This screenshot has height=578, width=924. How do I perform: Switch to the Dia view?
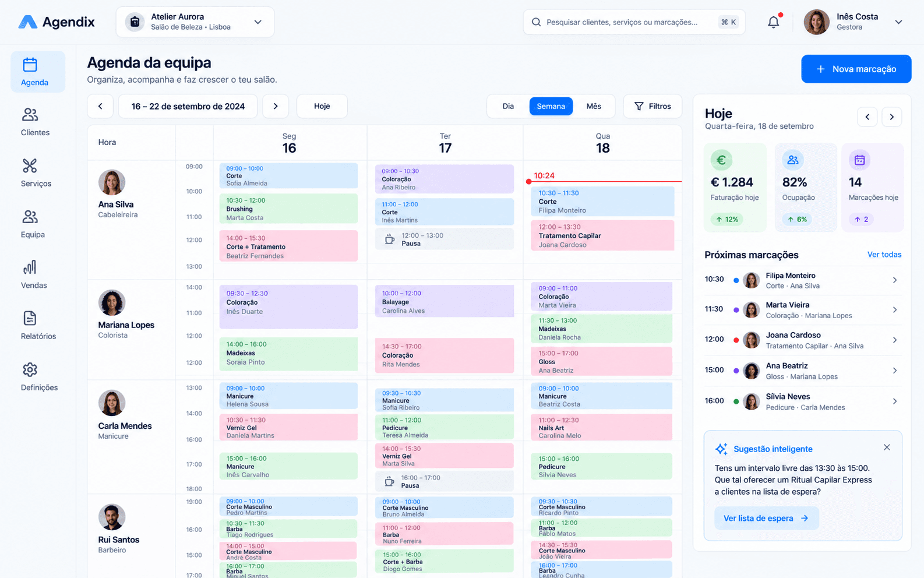pos(508,106)
